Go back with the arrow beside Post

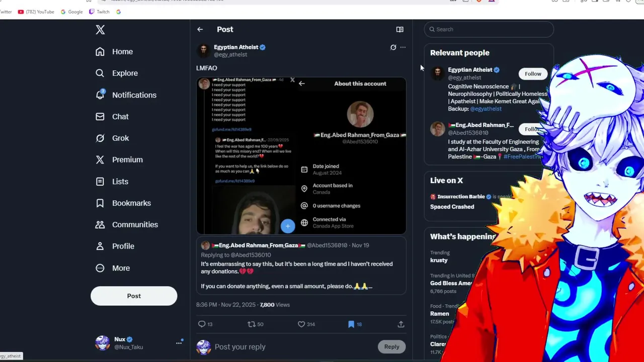200,30
